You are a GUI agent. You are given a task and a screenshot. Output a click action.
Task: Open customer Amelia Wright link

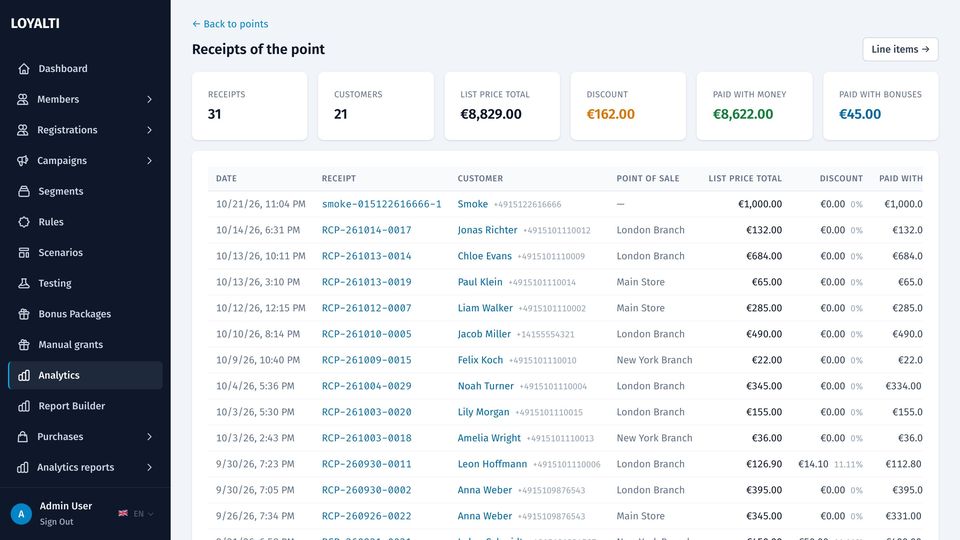tap(489, 438)
